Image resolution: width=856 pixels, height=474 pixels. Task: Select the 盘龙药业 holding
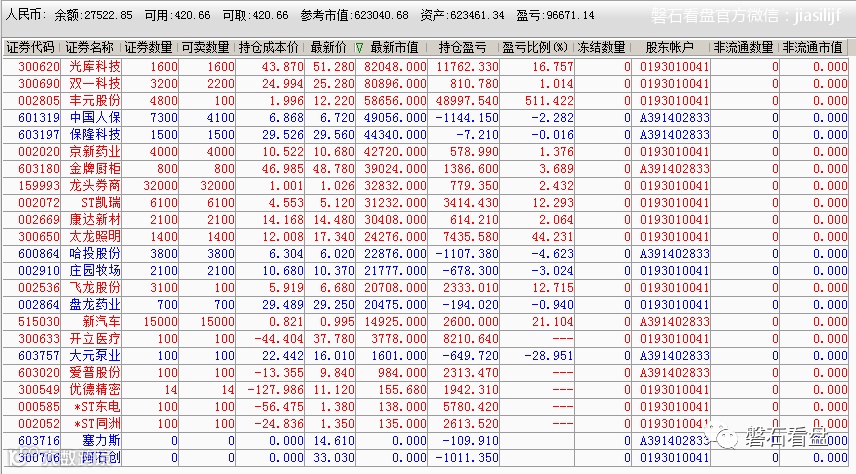coord(425,304)
